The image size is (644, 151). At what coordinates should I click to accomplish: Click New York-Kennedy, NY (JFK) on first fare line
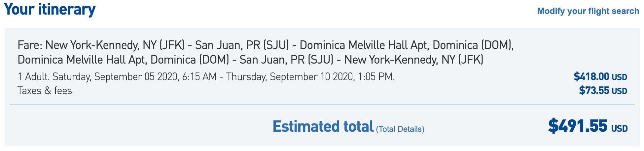point(115,45)
